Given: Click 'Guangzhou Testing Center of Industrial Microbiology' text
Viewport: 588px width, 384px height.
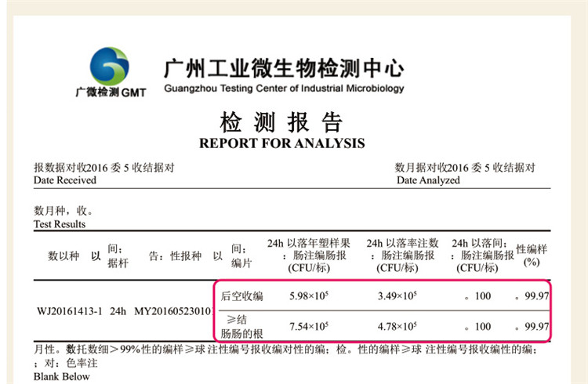Looking at the screenshot, I should click(x=284, y=89).
